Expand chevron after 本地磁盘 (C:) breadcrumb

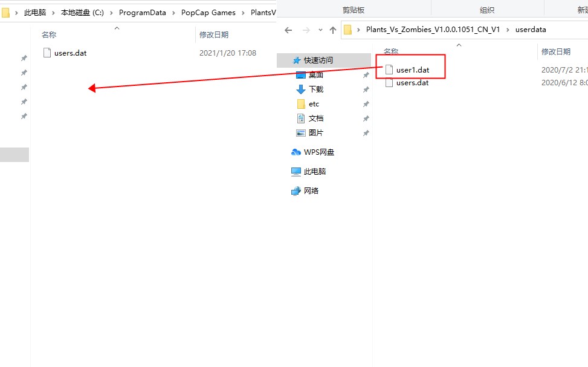(x=111, y=13)
